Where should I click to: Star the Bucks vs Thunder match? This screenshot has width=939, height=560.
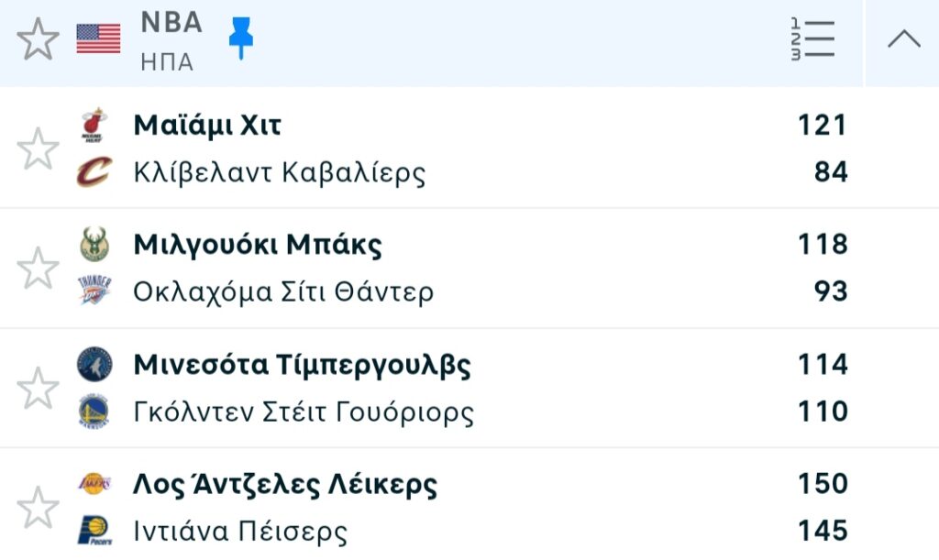coord(38,268)
